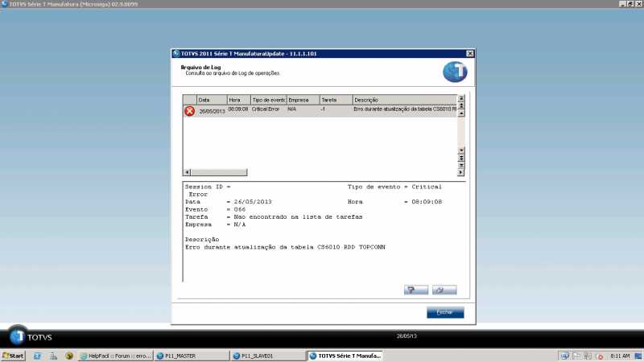The width and height of the screenshot is (644, 362).
Task: Click the Critical Error cell in log row
Action: tap(266, 109)
